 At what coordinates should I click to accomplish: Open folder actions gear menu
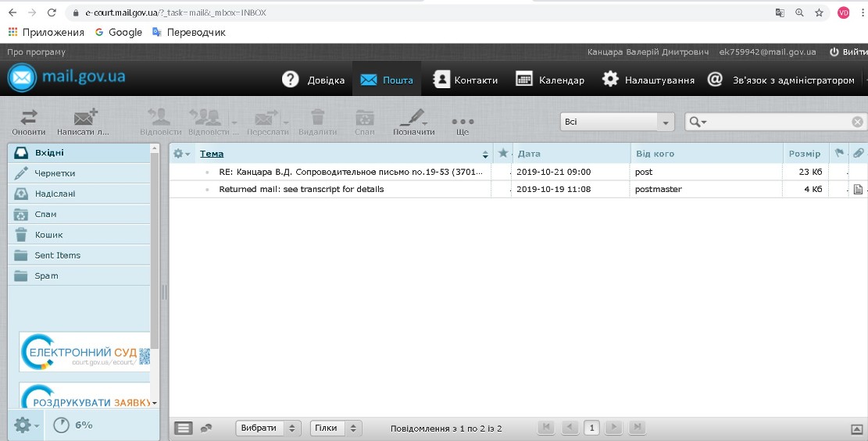point(26,425)
